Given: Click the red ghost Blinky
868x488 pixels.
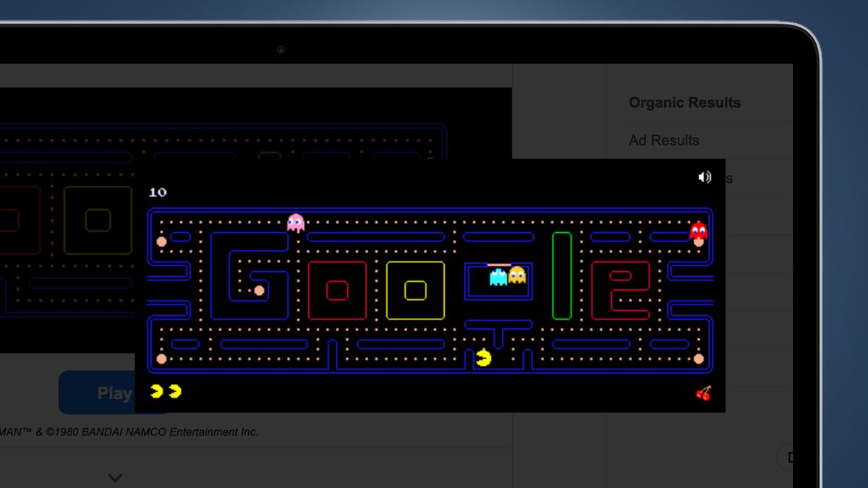Looking at the screenshot, I should coord(698,231).
